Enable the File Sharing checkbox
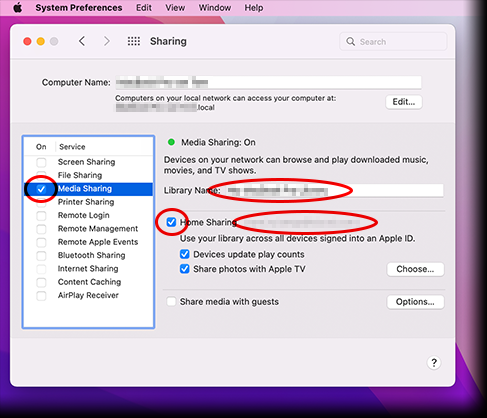The image size is (487, 418). [x=41, y=176]
